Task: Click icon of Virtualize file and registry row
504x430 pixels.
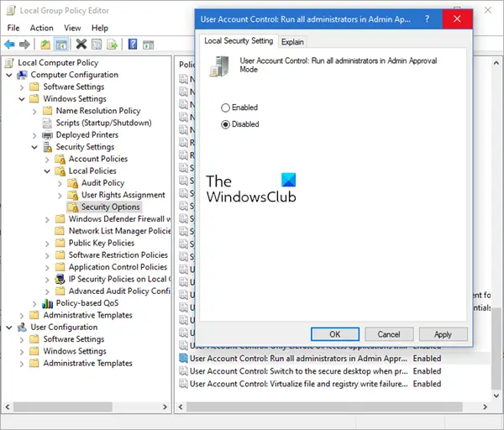Action: 183,384
